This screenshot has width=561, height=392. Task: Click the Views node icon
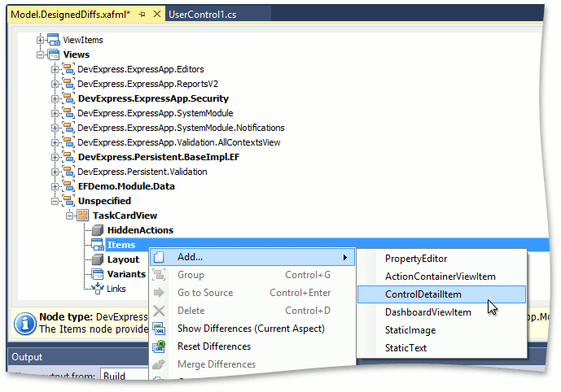54,54
